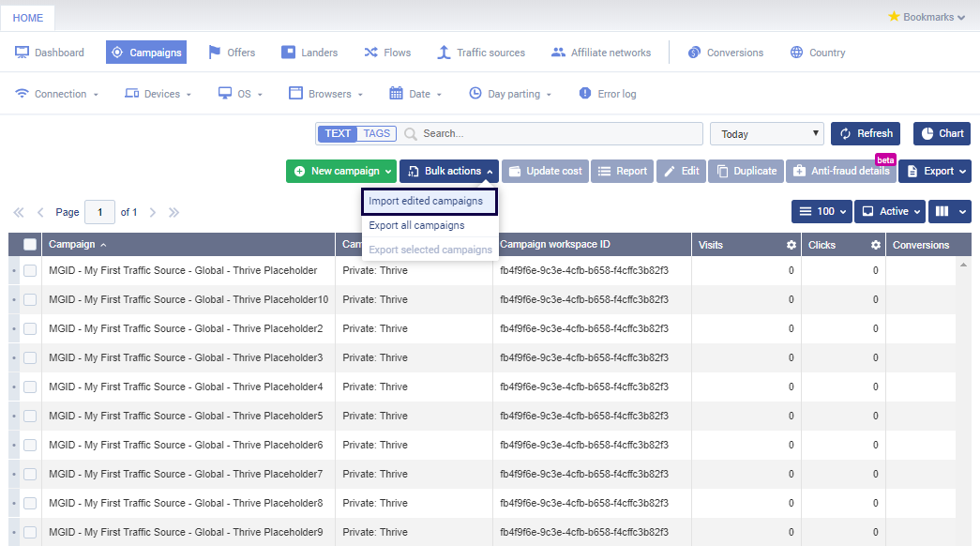This screenshot has width=980, height=546.
Task: Click the Clicks column settings gear
Action: 875,245
